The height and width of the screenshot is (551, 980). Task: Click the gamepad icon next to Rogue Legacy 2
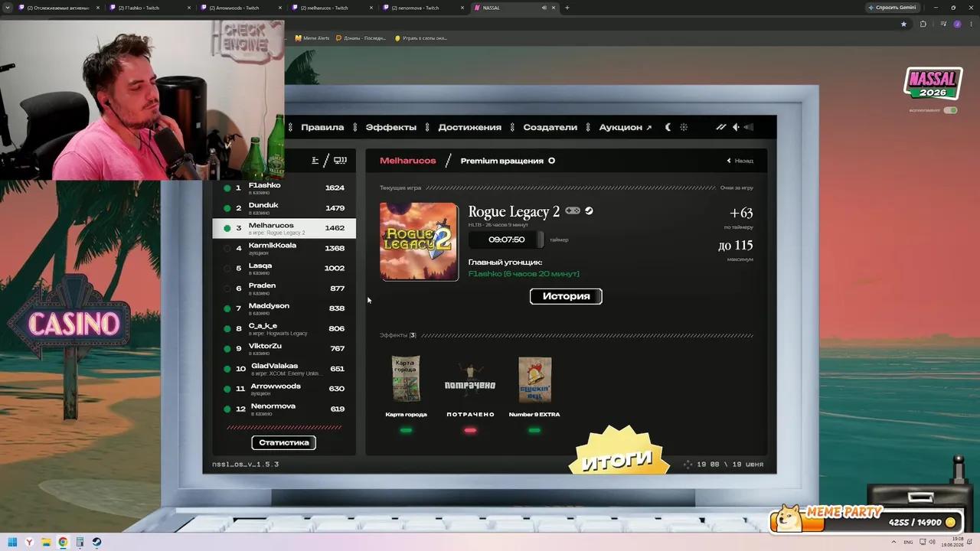pos(573,211)
